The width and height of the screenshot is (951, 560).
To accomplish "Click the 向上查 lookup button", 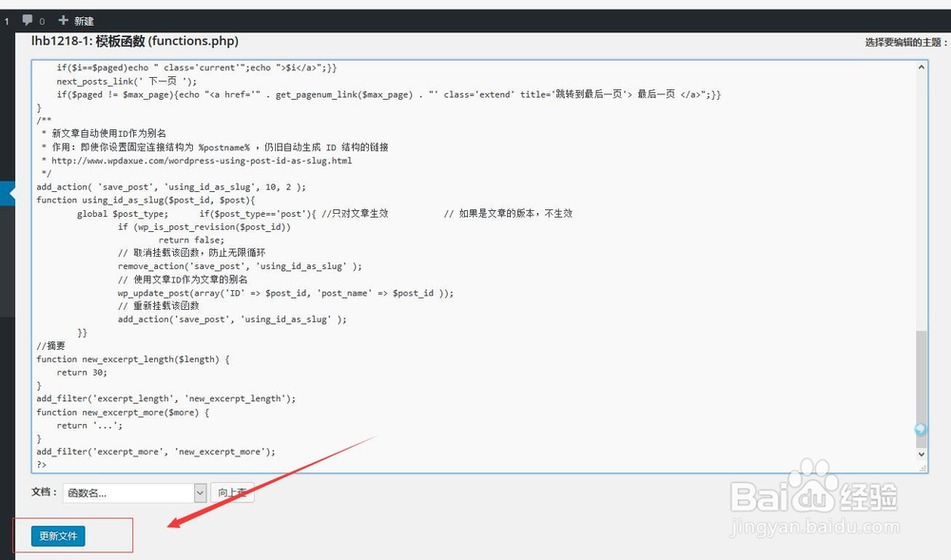I will (232, 492).
